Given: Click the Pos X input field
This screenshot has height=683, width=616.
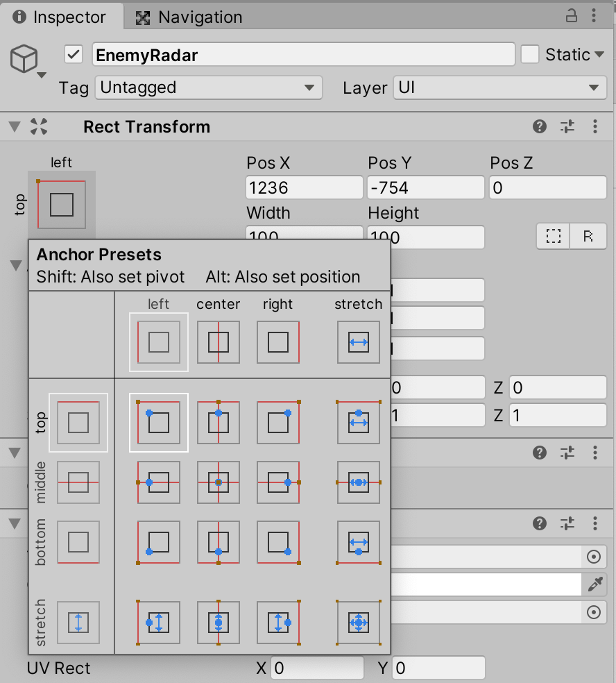Looking at the screenshot, I should (303, 187).
